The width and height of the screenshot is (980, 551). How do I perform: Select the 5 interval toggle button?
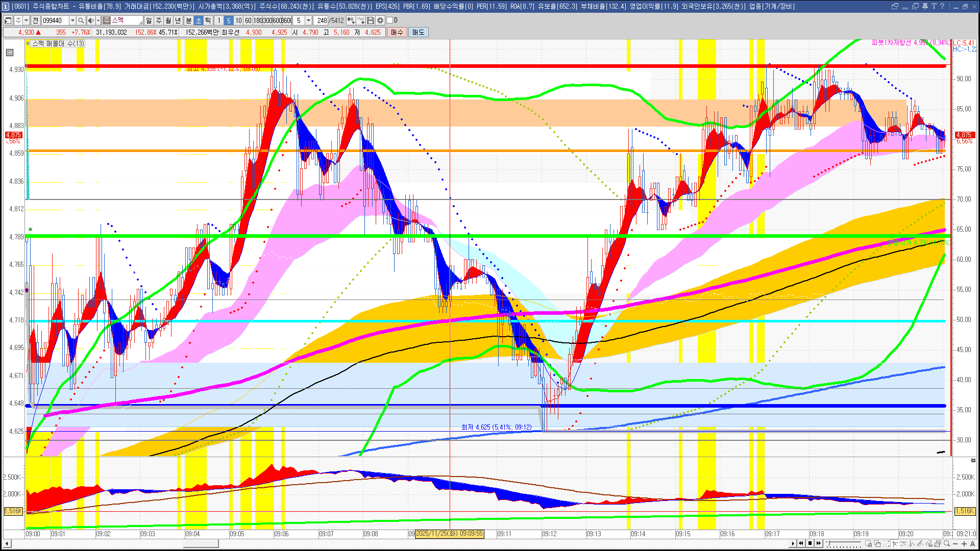(228, 20)
